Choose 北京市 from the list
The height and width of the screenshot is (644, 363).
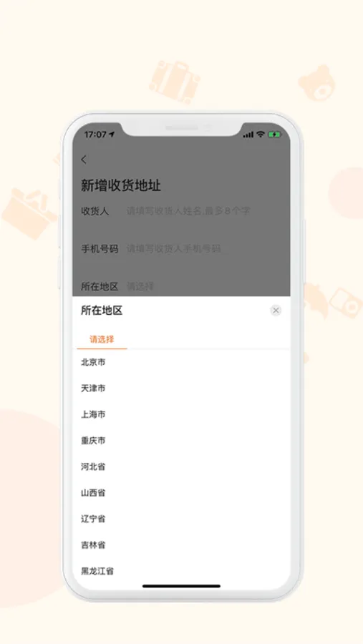click(181, 362)
